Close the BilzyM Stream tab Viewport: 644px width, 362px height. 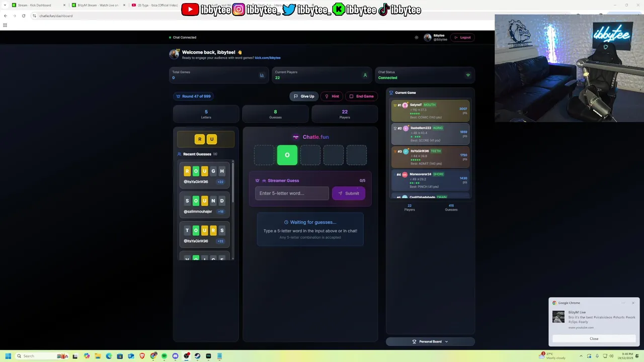(124, 5)
